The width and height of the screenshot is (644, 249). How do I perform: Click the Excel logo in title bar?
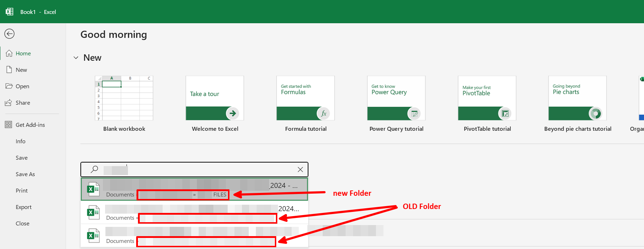coord(10,11)
